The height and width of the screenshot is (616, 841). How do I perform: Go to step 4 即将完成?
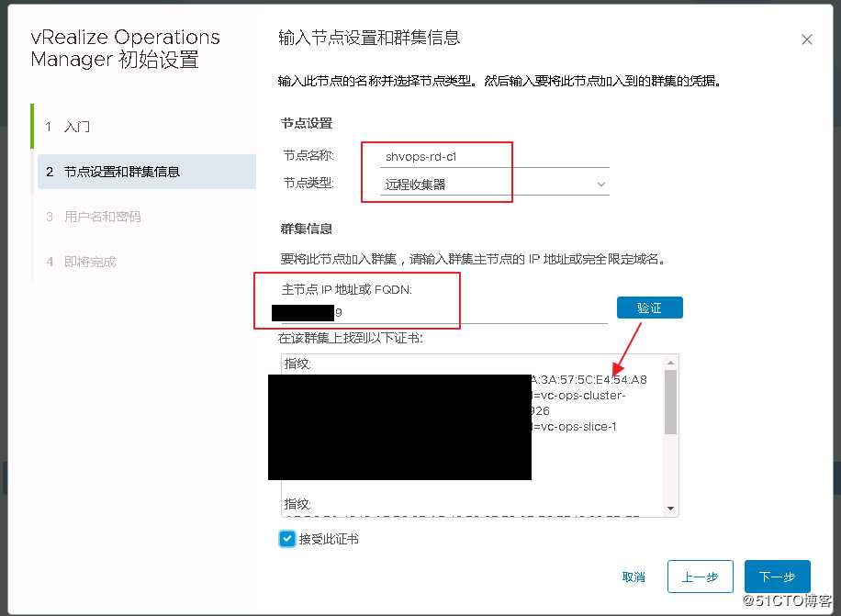tap(81, 262)
